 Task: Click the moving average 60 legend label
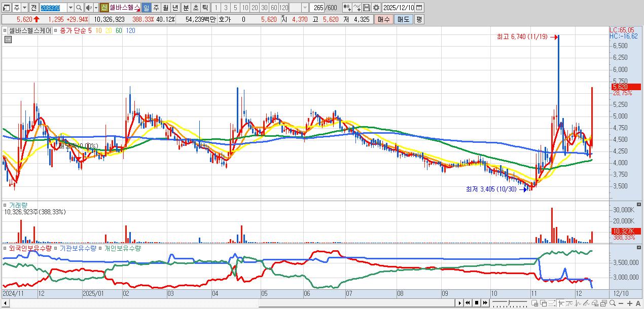(x=119, y=30)
